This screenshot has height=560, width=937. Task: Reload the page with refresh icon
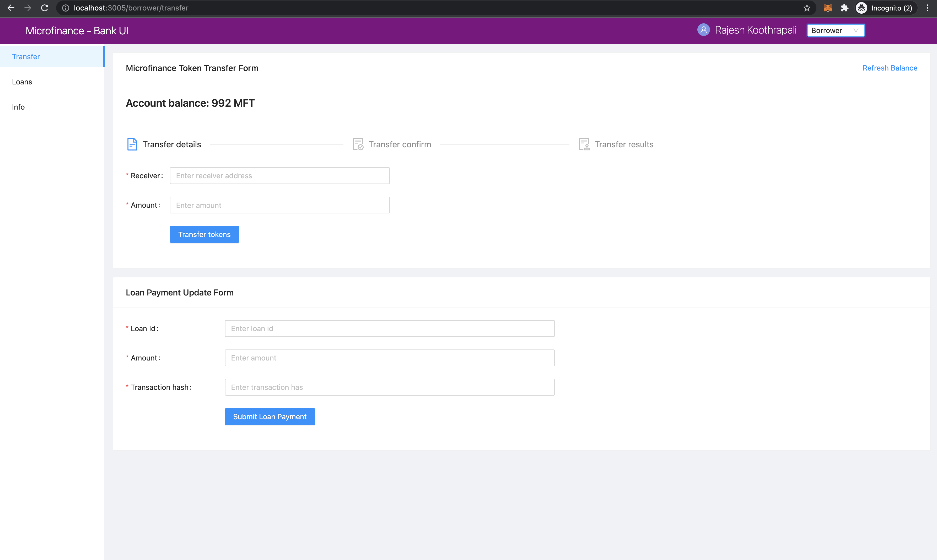click(x=45, y=8)
